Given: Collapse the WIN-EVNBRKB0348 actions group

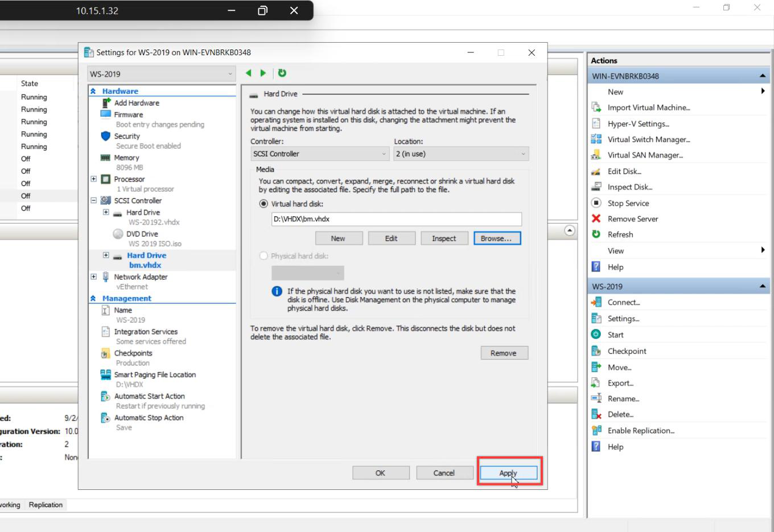Looking at the screenshot, I should coord(762,76).
